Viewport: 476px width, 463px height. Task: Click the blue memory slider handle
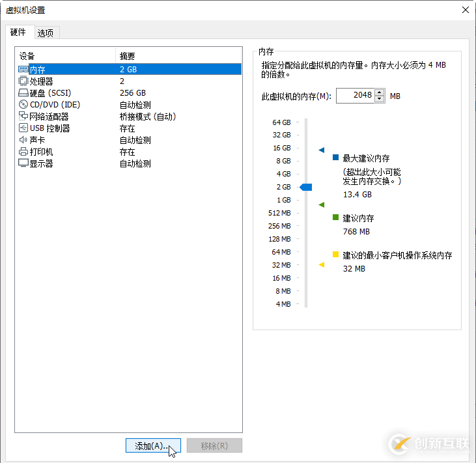305,187
